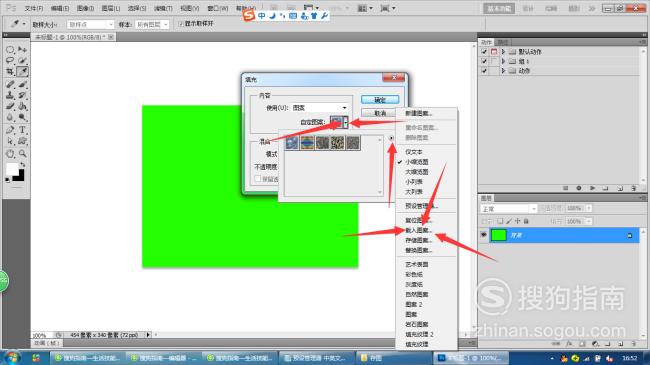Open layer blend mode dropdown 正常
Viewport: 650px width, 365px height.
(508, 209)
